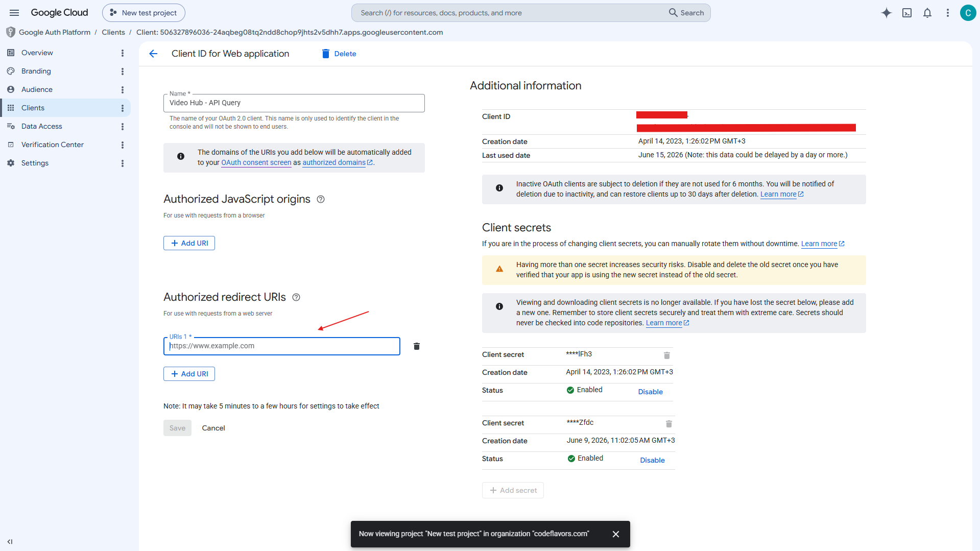Viewport: 980px width, 551px height.
Task: Click Google Auth Platform breadcrumb
Action: (55, 32)
